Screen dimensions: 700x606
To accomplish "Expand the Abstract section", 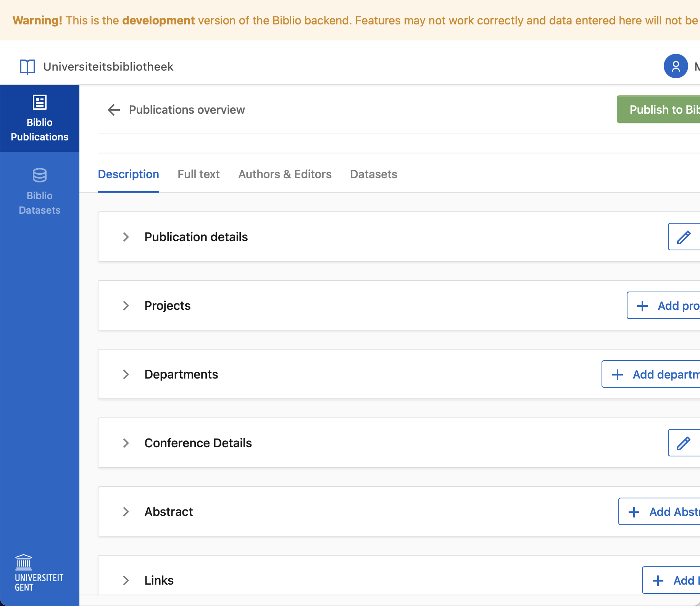I will (126, 511).
